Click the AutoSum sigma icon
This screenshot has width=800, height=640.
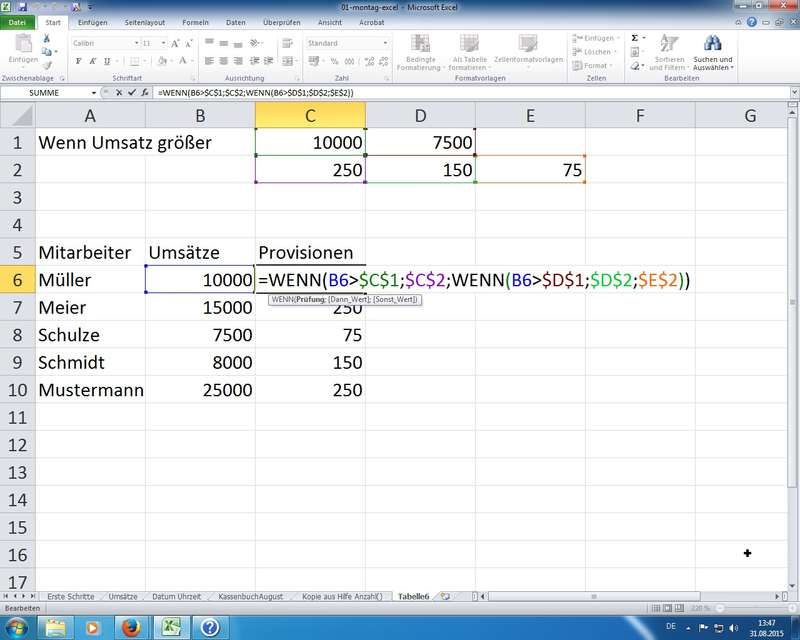(x=634, y=38)
